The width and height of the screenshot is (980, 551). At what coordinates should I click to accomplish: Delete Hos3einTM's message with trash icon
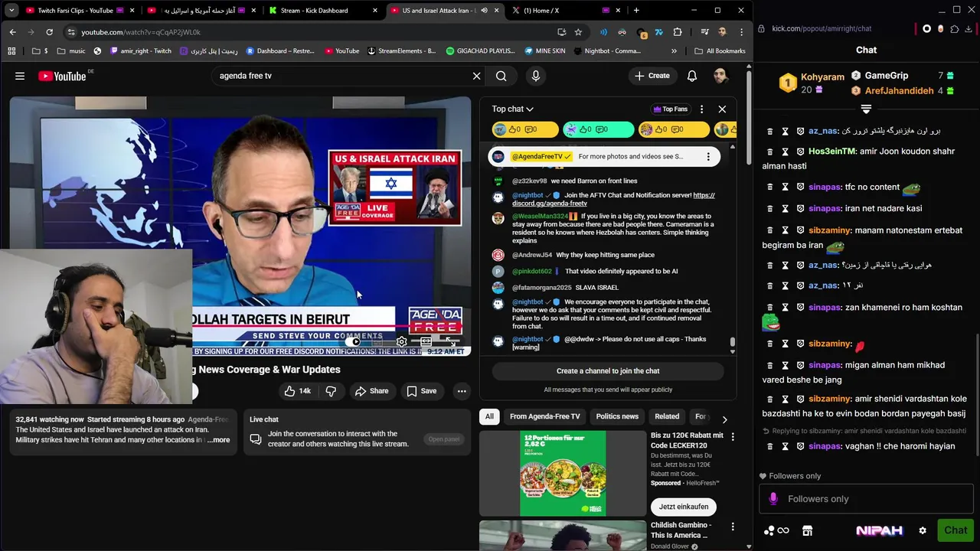[769, 152]
